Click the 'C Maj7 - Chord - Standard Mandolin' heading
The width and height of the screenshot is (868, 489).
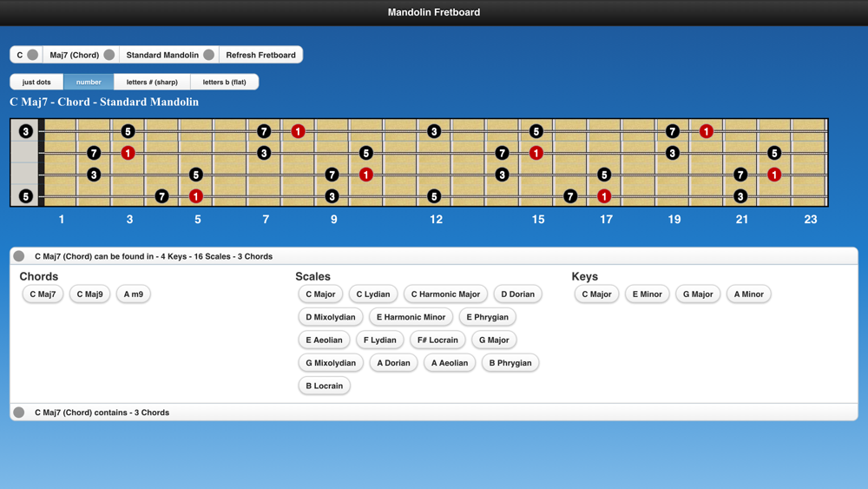[104, 102]
